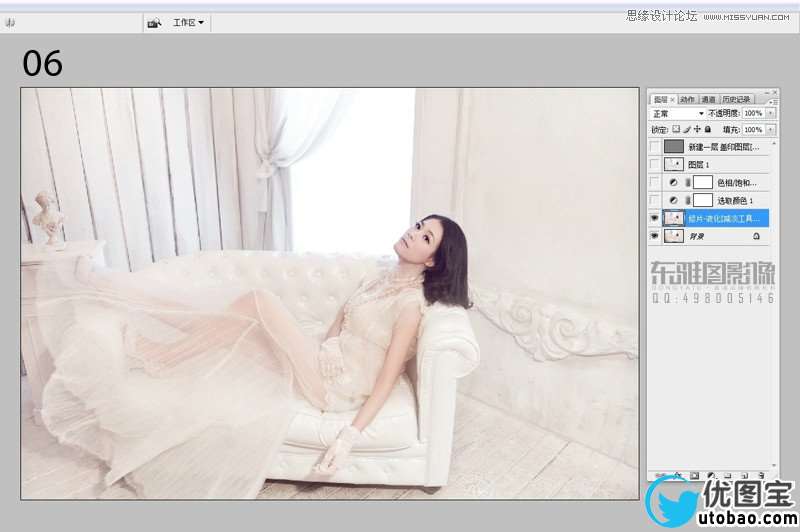Click the lock all padlock icon
This screenshot has height=532, width=800.
click(708, 130)
